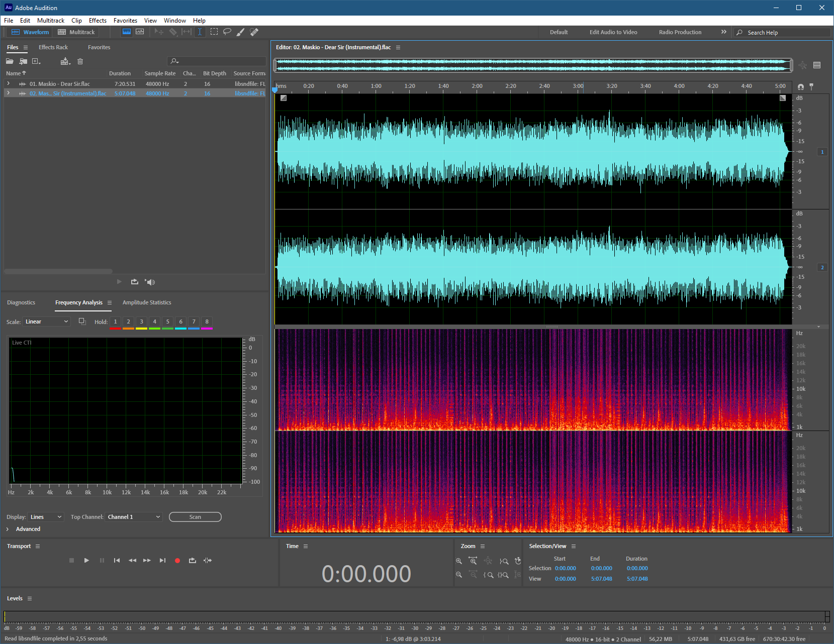Viewport: 834px width, 644px height.
Task: Toggle the Show Spectral Frequency Display
Action: 127,32
